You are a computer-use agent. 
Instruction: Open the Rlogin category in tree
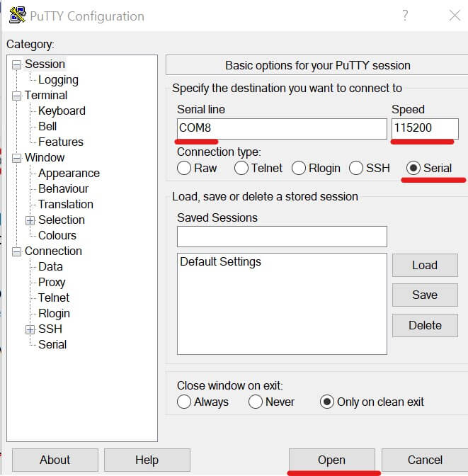click(54, 313)
